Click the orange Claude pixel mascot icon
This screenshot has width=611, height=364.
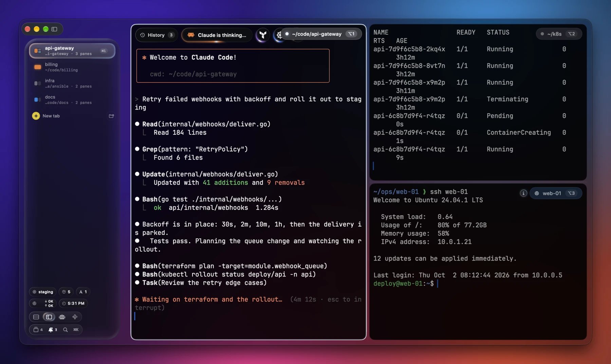click(x=191, y=35)
